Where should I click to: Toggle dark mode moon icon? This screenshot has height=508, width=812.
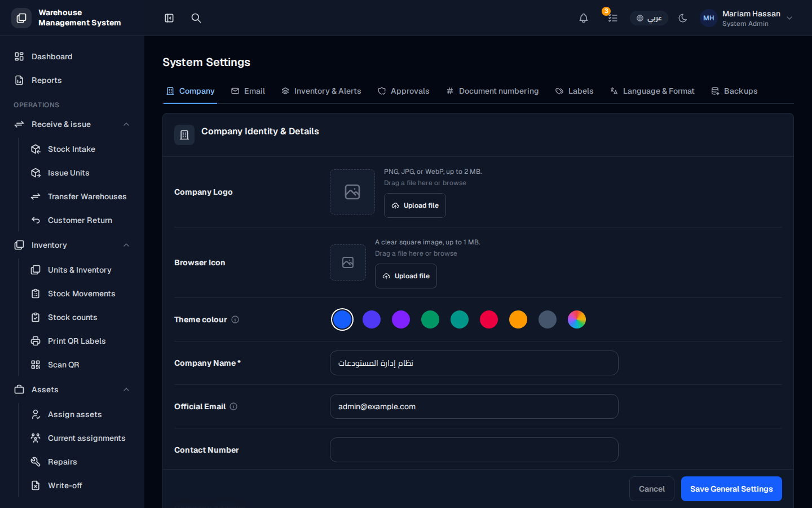coord(683,18)
